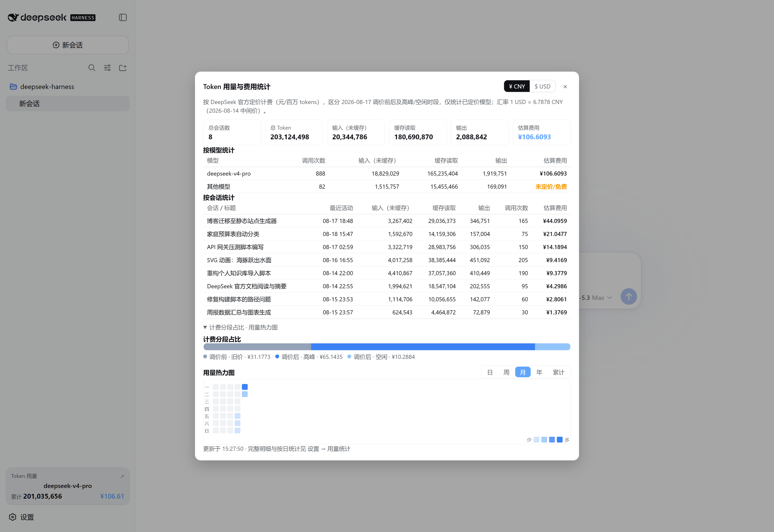
Task: Collapse the sidebar panel icon
Action: pos(123,17)
